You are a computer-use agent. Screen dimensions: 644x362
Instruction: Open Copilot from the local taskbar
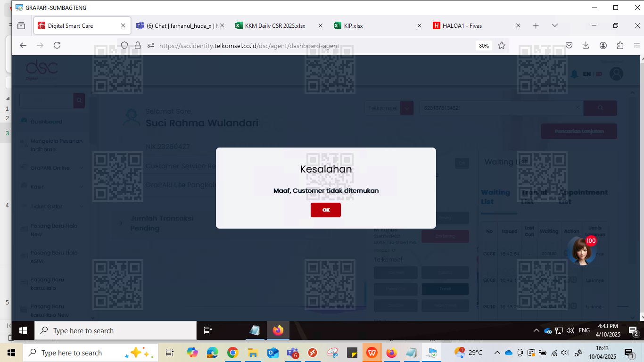pos(192,353)
